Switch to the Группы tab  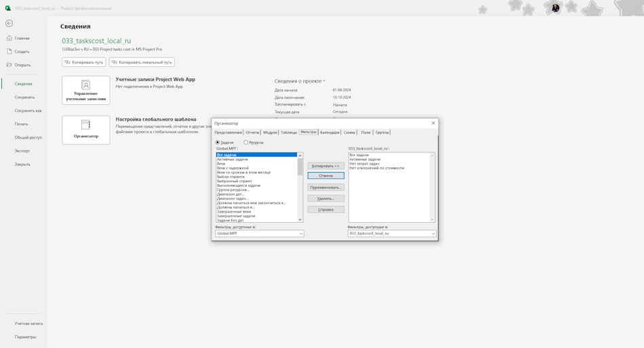click(x=382, y=133)
